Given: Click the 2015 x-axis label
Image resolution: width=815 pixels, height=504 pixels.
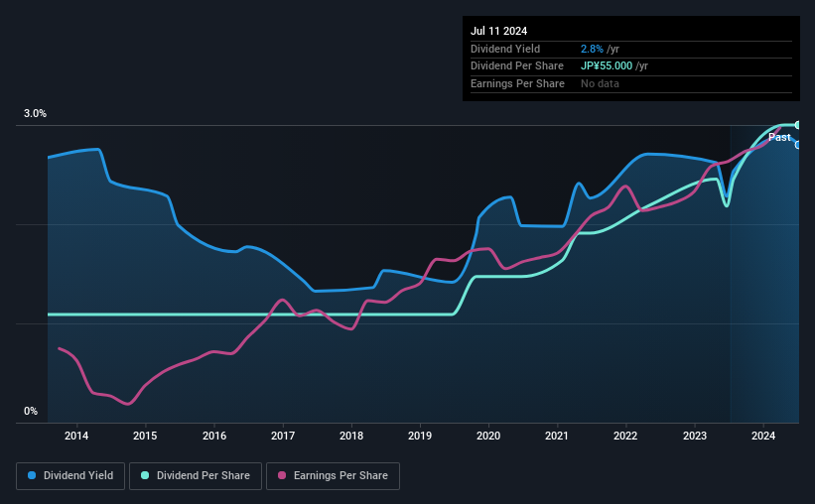Looking at the screenshot, I should tap(145, 436).
